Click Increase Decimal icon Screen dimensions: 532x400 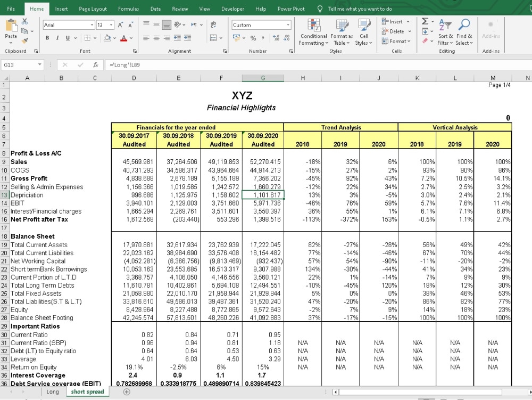click(276, 38)
